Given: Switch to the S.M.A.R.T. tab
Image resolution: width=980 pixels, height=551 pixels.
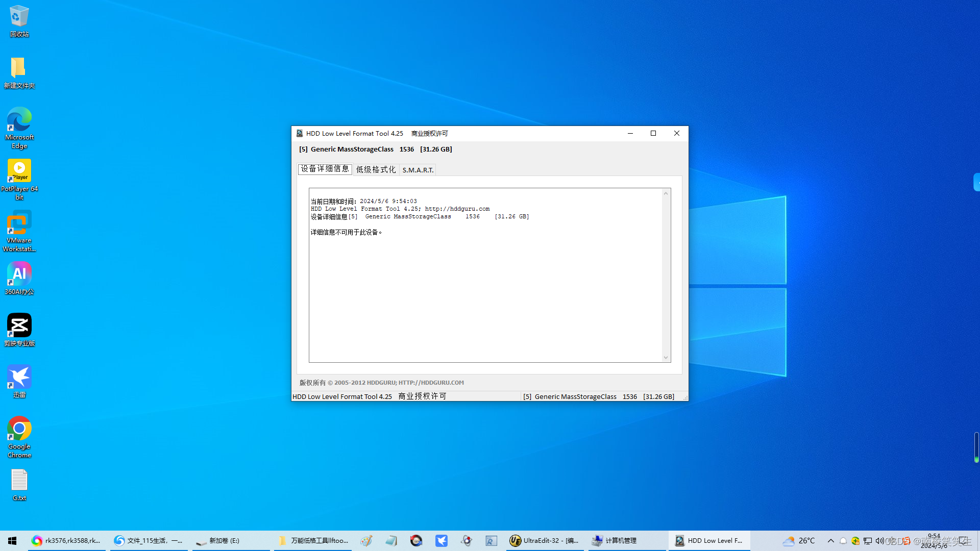Looking at the screenshot, I should coord(418,170).
